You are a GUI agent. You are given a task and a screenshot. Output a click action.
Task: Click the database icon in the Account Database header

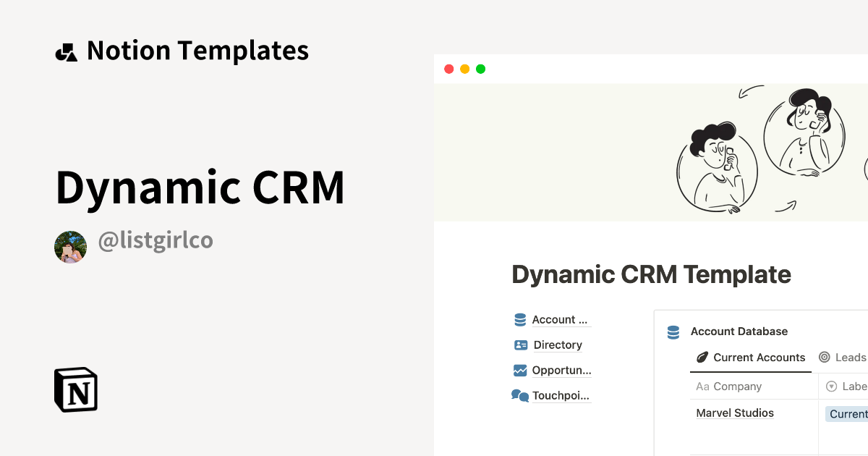(673, 332)
